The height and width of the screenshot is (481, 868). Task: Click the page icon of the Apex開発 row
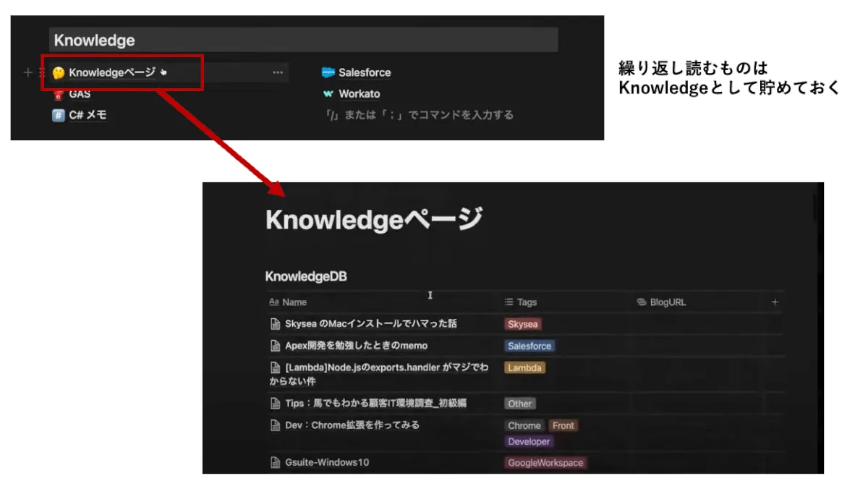pos(275,346)
